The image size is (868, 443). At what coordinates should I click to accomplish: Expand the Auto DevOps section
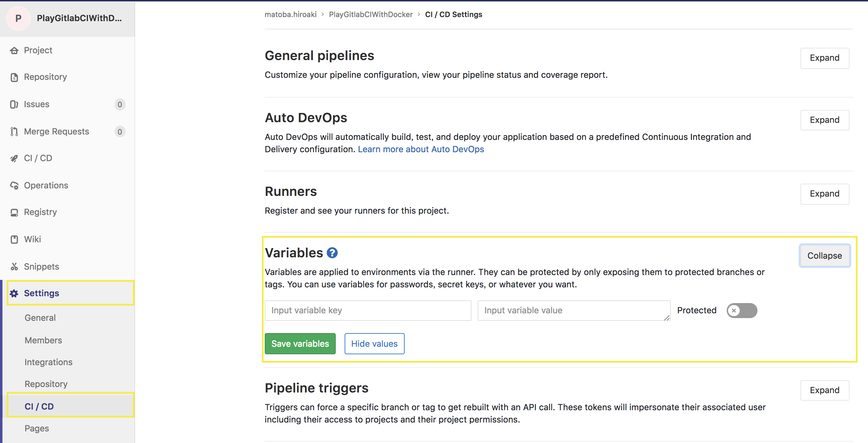tap(824, 120)
